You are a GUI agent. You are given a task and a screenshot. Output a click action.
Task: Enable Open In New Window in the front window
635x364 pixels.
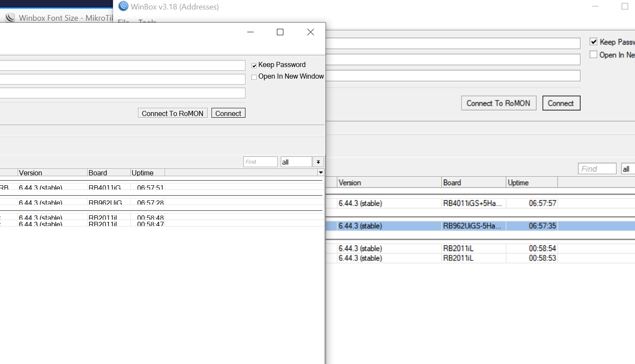pos(254,77)
